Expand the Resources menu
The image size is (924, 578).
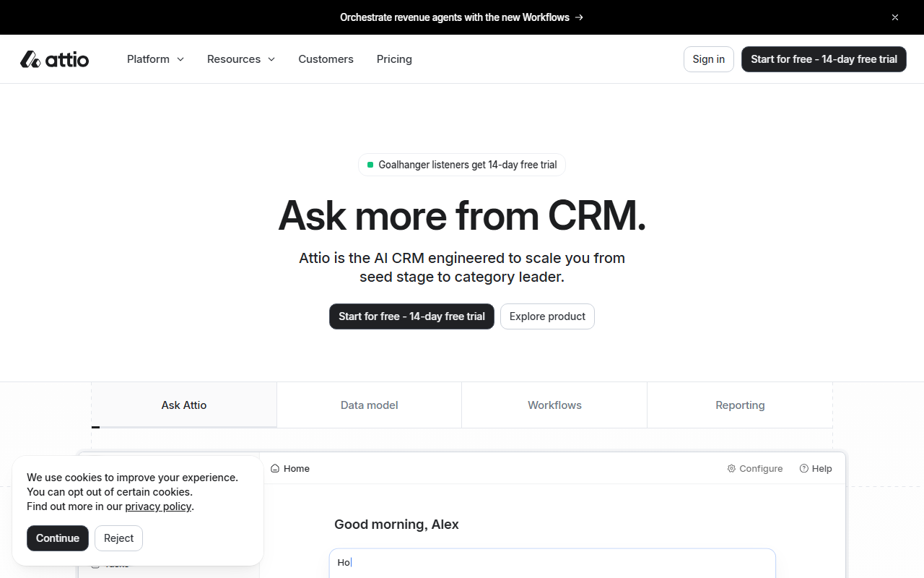(x=241, y=59)
